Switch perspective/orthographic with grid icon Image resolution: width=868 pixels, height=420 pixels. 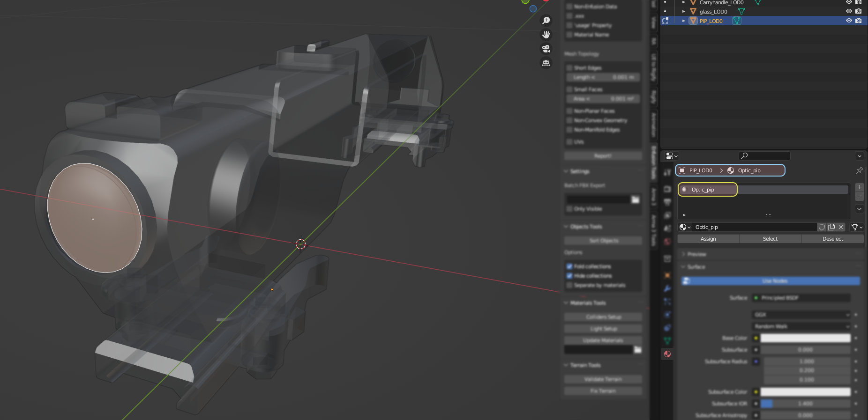(546, 63)
